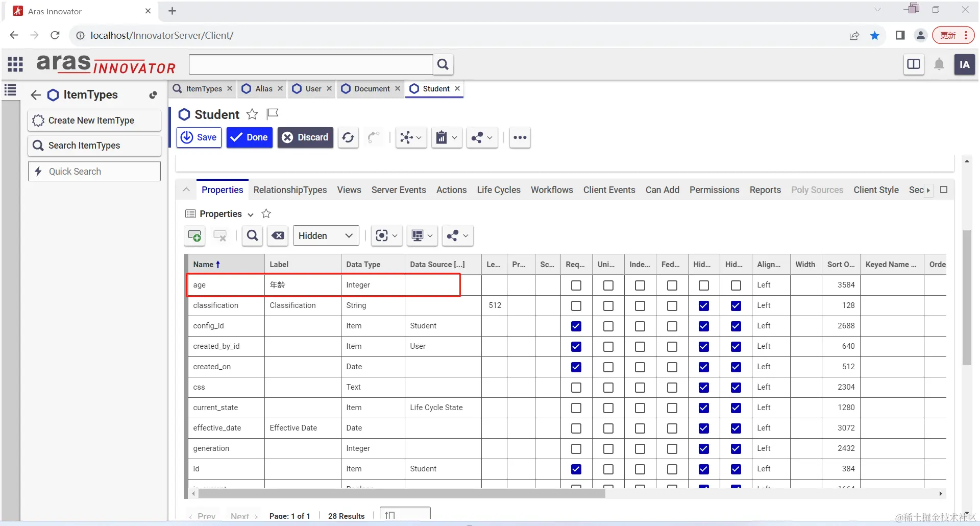The width and height of the screenshot is (980, 526).
Task: Open the Server Events tab
Action: (399, 190)
